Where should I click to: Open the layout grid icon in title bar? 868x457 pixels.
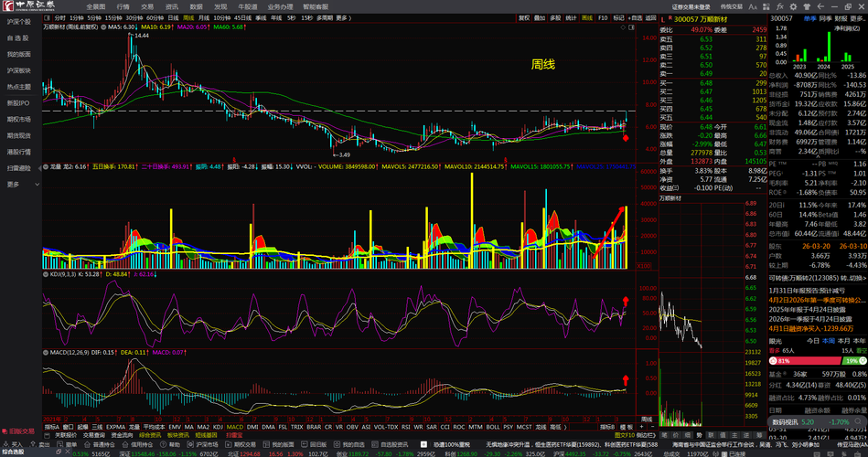(766, 6)
